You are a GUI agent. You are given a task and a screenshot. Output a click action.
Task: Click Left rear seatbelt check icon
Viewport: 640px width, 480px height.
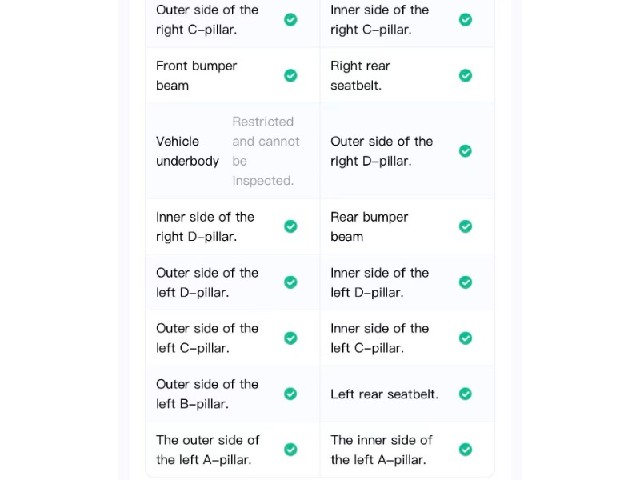coord(465,394)
